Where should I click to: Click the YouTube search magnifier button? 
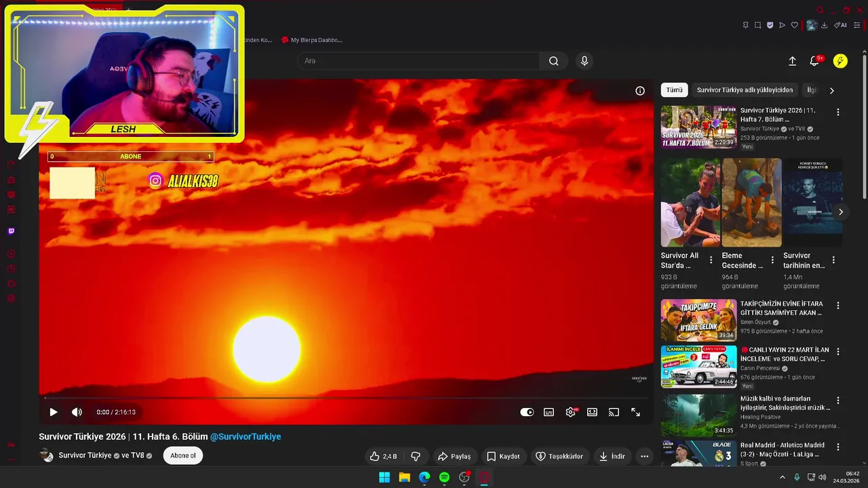(x=554, y=61)
